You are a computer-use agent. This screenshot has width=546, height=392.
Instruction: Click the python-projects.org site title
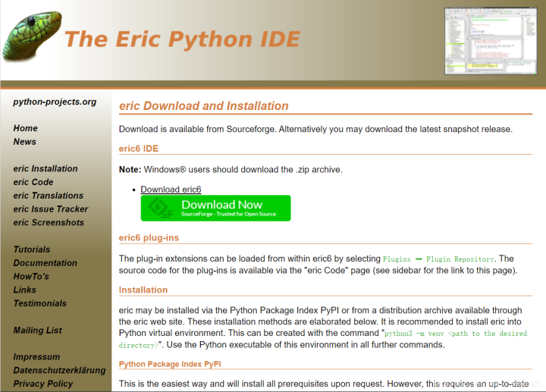coord(55,102)
